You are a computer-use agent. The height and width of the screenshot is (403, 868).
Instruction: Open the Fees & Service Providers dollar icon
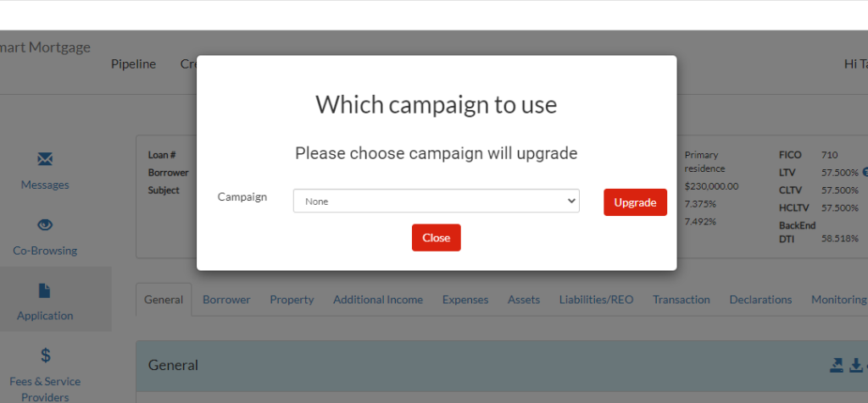[x=46, y=355]
